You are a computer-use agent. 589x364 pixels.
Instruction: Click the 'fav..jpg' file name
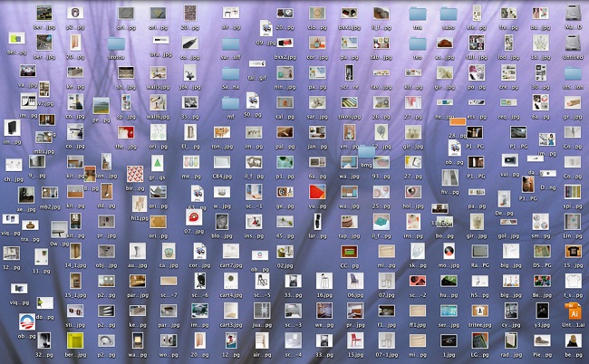pos(381,87)
